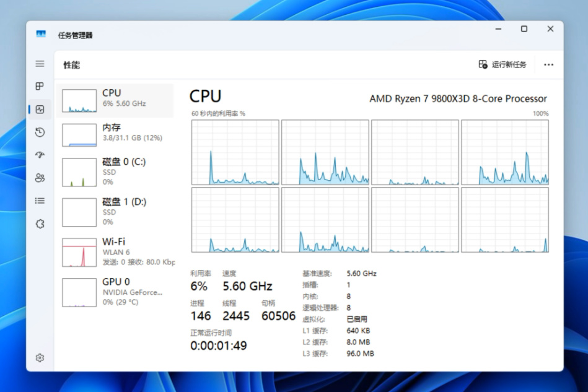Click the Disk 0 mini graph thumbnail

pyautogui.click(x=79, y=172)
